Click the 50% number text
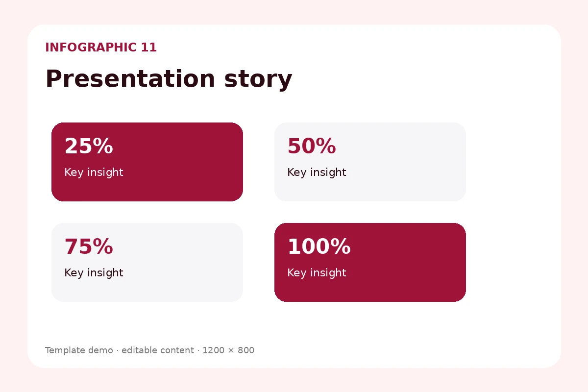This screenshot has width=588, height=392. pyautogui.click(x=312, y=146)
